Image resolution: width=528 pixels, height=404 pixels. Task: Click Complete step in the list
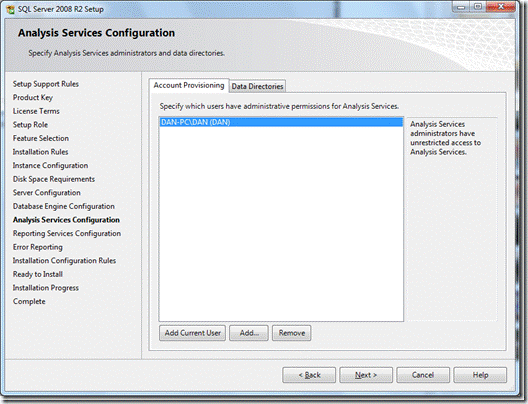(29, 301)
